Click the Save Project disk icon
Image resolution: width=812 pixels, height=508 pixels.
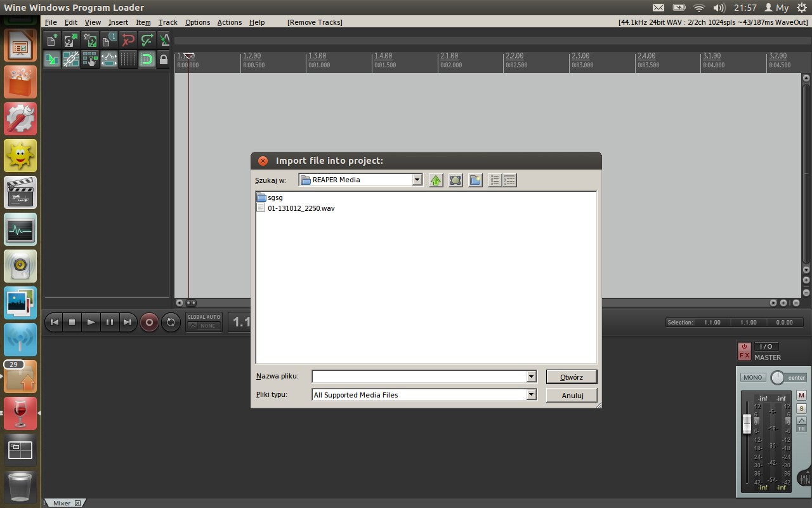tap(90, 40)
